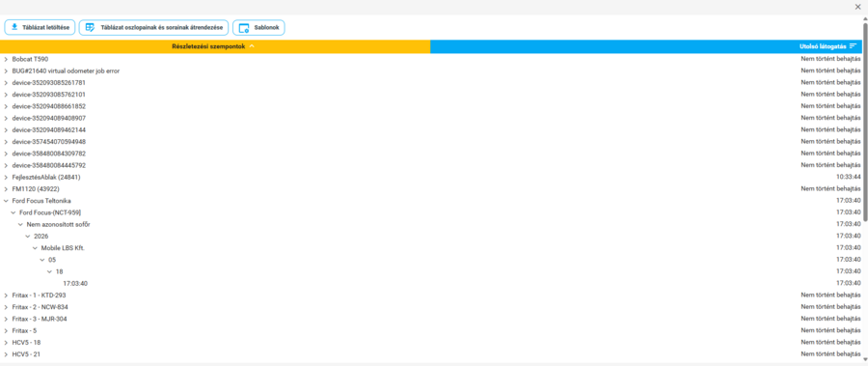Collapse the 05 month node

coord(42,260)
